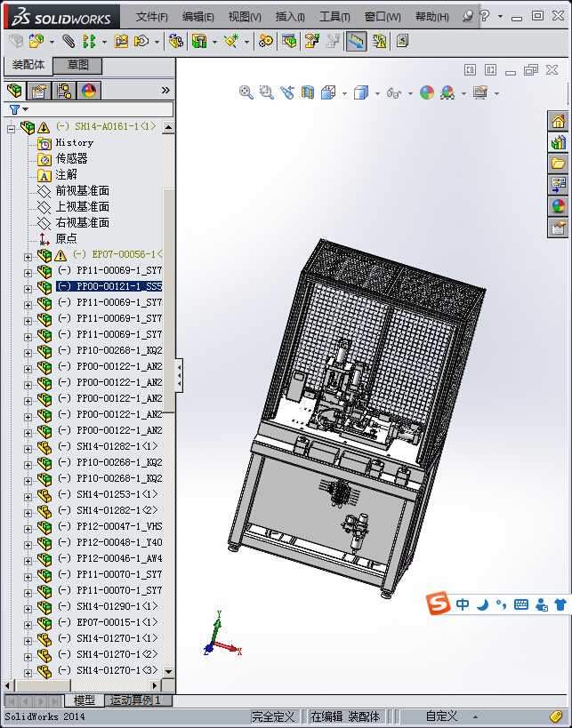Click the Zoom to Fit icon

point(246,92)
